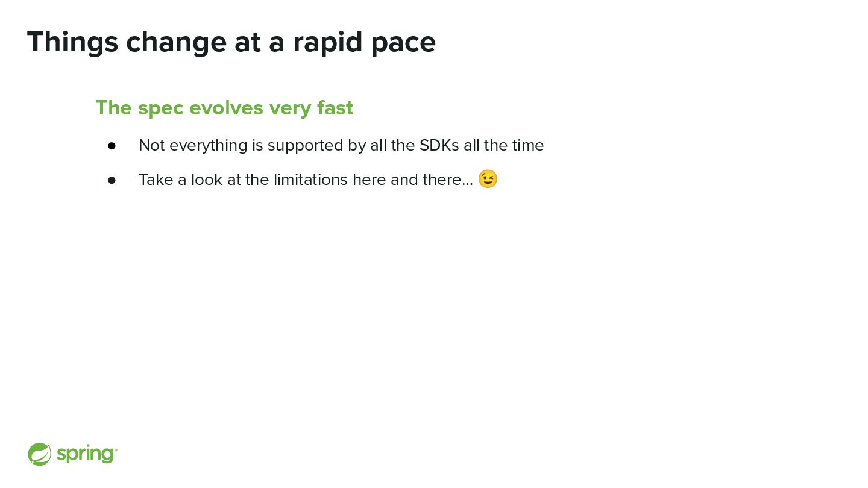Click the word "spec" in the green heading
This screenshot has width=868, height=488.
pyautogui.click(x=160, y=110)
